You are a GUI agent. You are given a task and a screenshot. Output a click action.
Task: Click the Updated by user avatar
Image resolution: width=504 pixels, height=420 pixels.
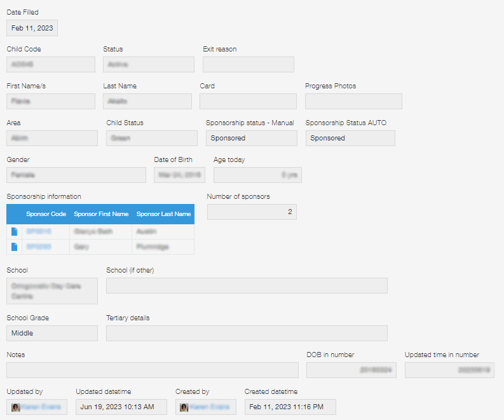15,407
